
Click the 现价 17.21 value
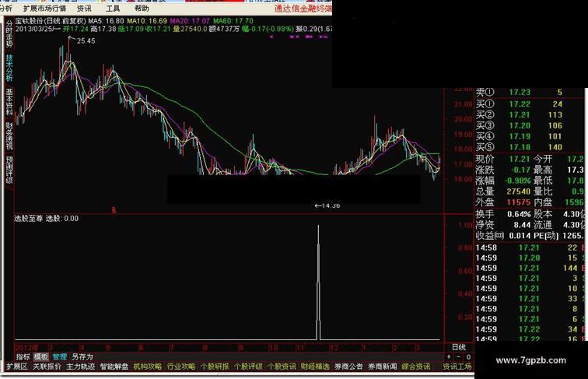[x=520, y=159]
